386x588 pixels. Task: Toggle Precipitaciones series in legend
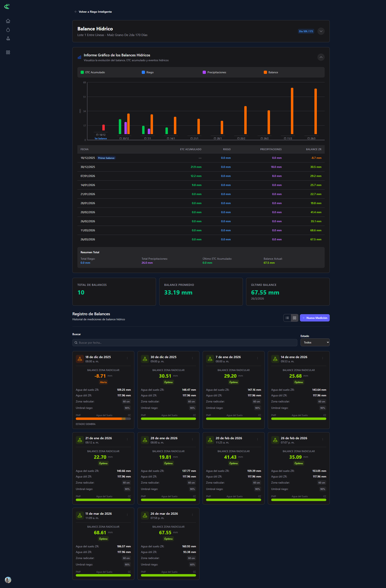point(214,72)
